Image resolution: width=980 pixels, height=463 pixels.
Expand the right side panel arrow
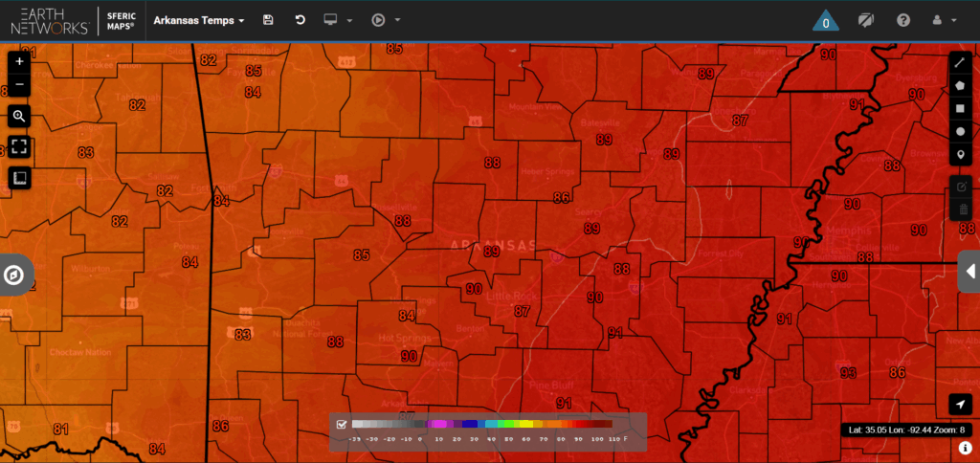coord(969,272)
